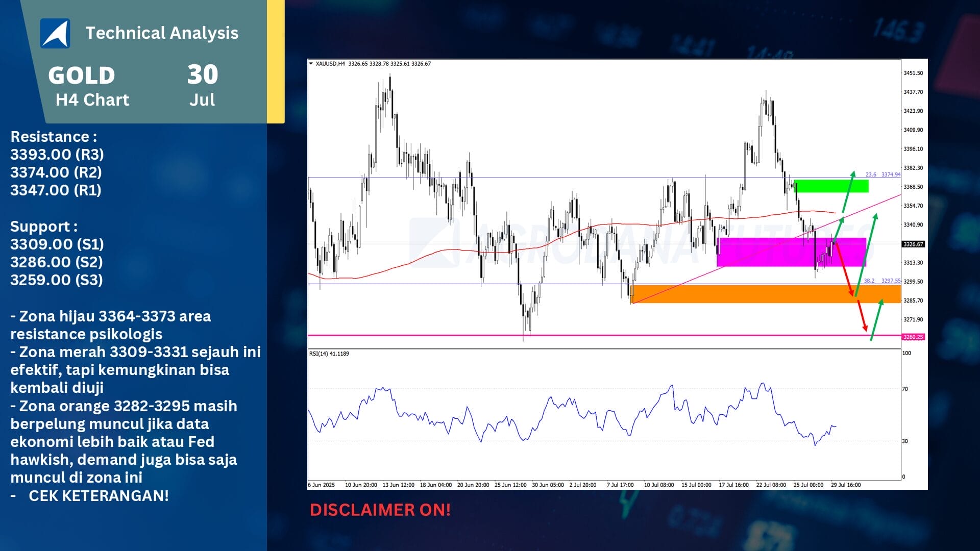Click the red DISCLAIMER ON! text

[380, 510]
